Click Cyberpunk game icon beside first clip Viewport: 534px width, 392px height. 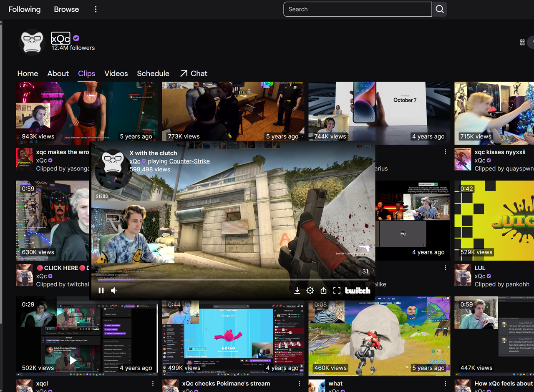pyautogui.click(x=24, y=159)
